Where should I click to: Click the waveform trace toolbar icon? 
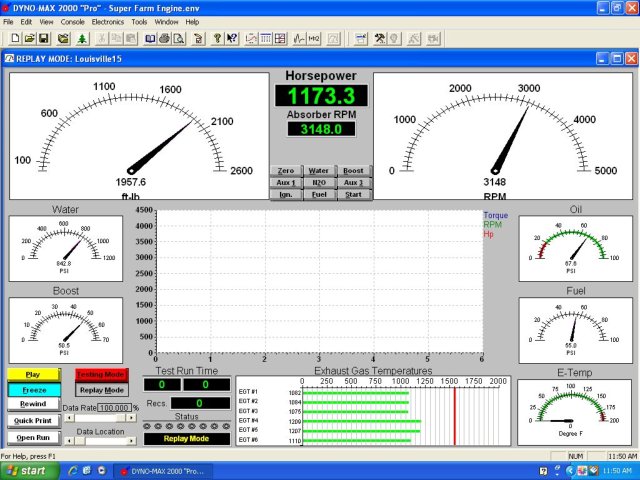pyautogui.click(x=299, y=38)
